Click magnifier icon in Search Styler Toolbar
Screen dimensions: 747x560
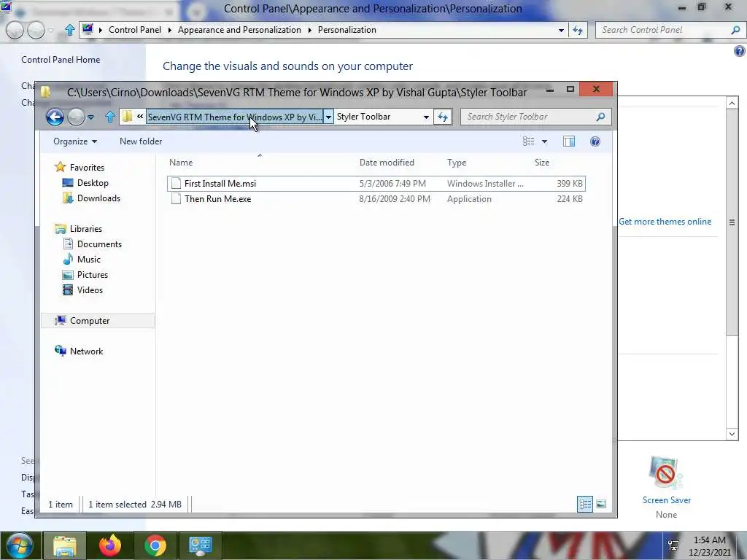point(600,117)
